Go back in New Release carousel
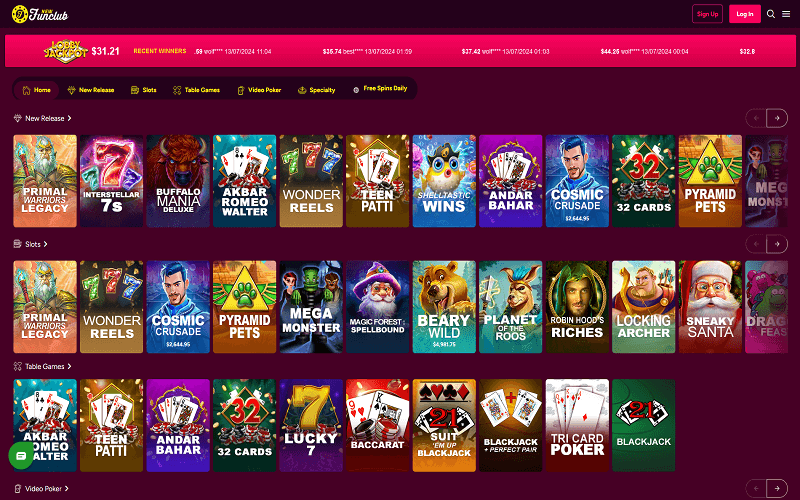This screenshot has height=500, width=800. point(756,118)
